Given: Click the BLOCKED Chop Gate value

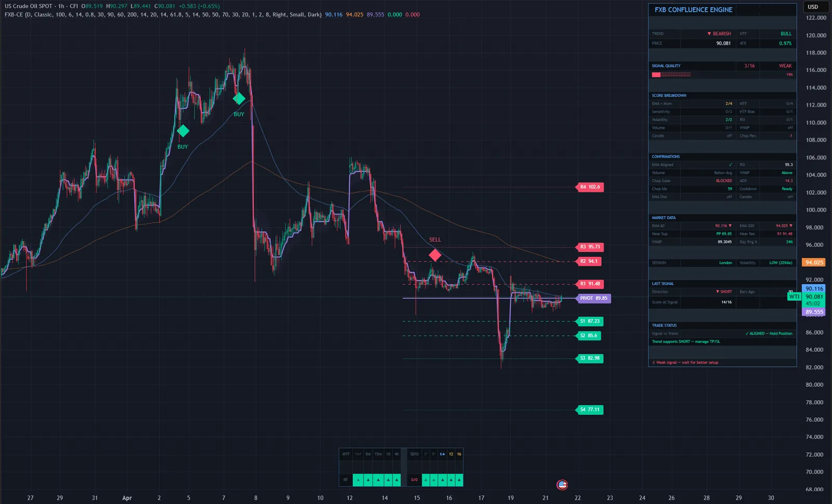Looking at the screenshot, I should [724, 181].
